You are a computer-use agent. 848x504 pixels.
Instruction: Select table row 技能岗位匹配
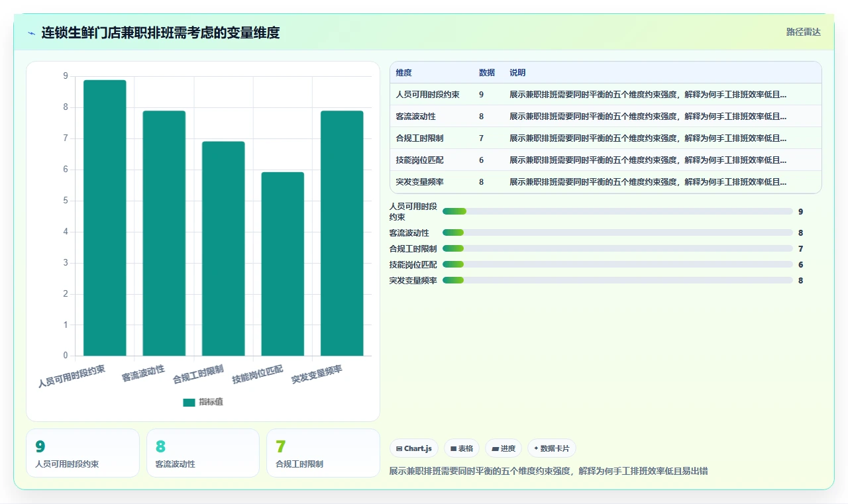(x=606, y=160)
